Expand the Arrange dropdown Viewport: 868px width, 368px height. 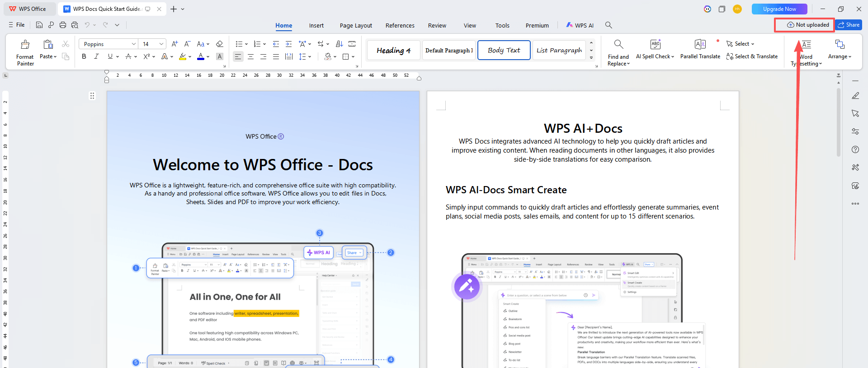click(x=840, y=56)
